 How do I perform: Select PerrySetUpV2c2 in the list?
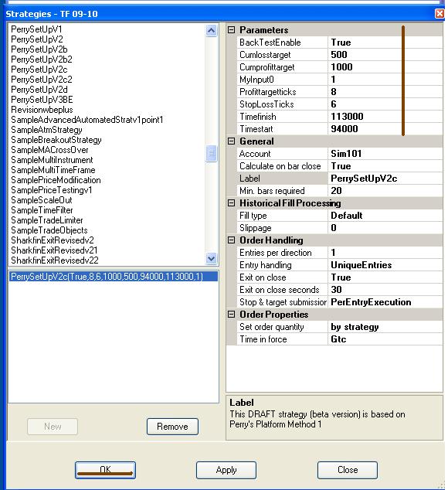[x=42, y=80]
